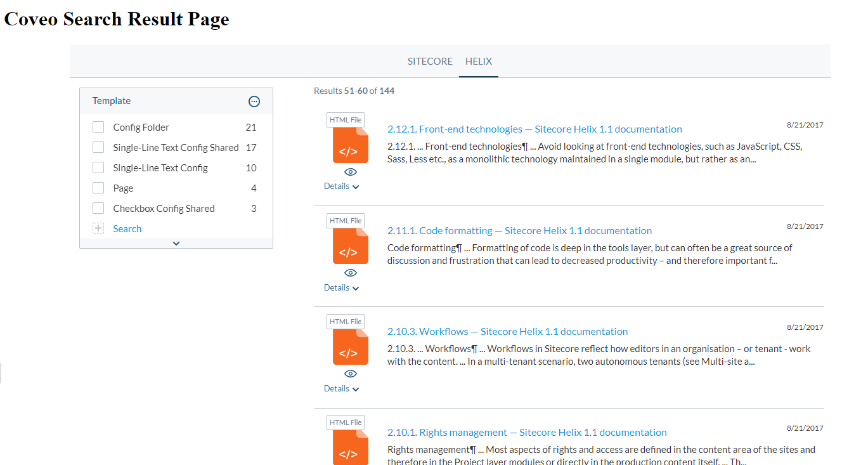This screenshot has width=868, height=465.
Task: Click the 8/21/2017 date of Workflows result
Action: coord(805,327)
